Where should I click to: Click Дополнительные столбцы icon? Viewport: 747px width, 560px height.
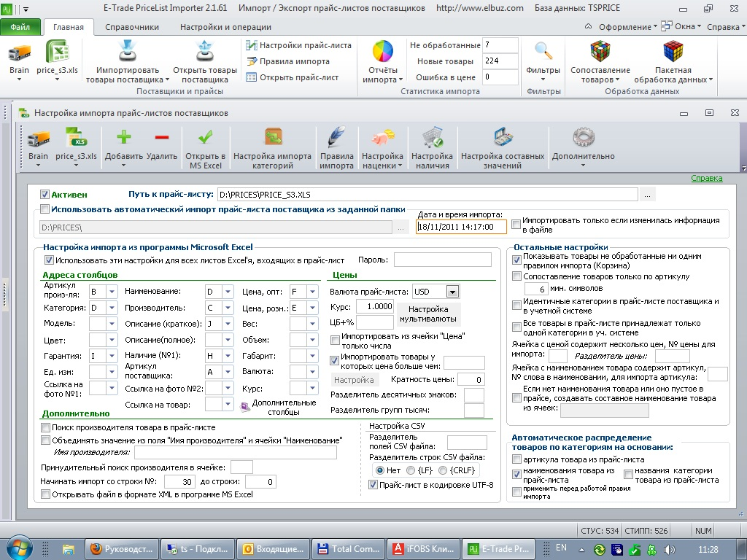click(x=245, y=407)
